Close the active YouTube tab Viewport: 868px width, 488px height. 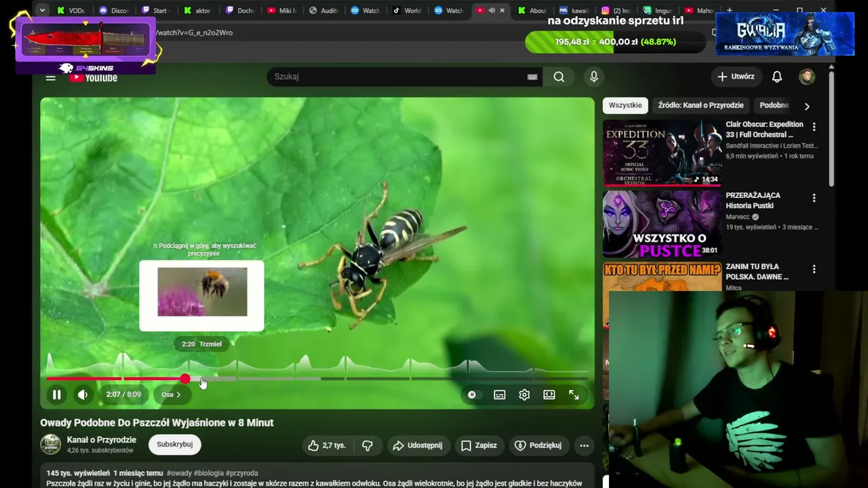[502, 10]
